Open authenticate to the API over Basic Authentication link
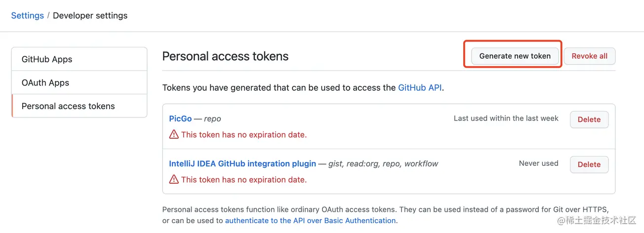644x233 pixels. (310, 221)
